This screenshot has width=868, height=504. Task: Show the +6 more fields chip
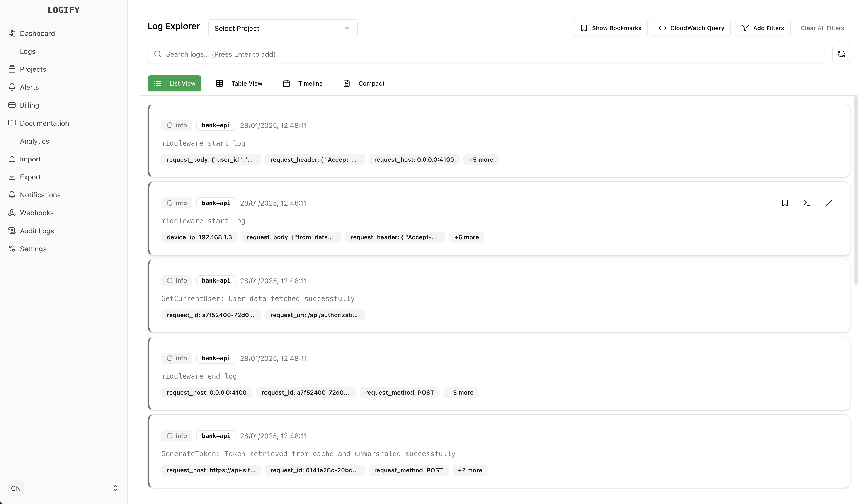[466, 237]
